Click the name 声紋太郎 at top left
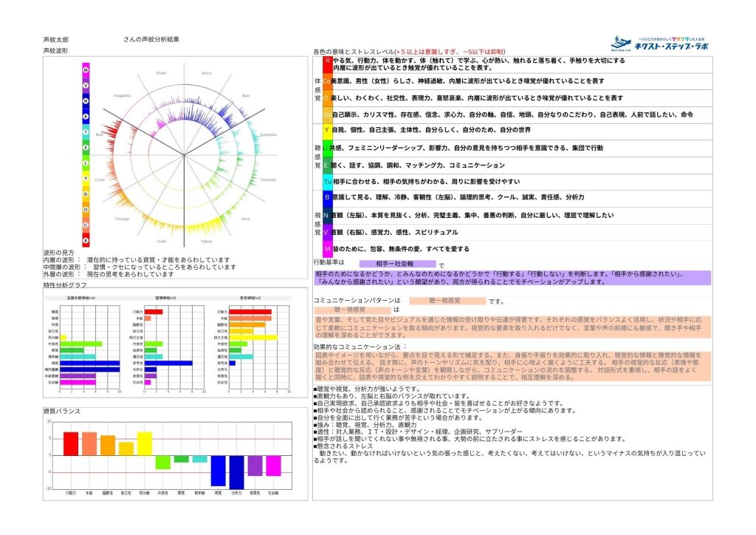 tap(56, 40)
